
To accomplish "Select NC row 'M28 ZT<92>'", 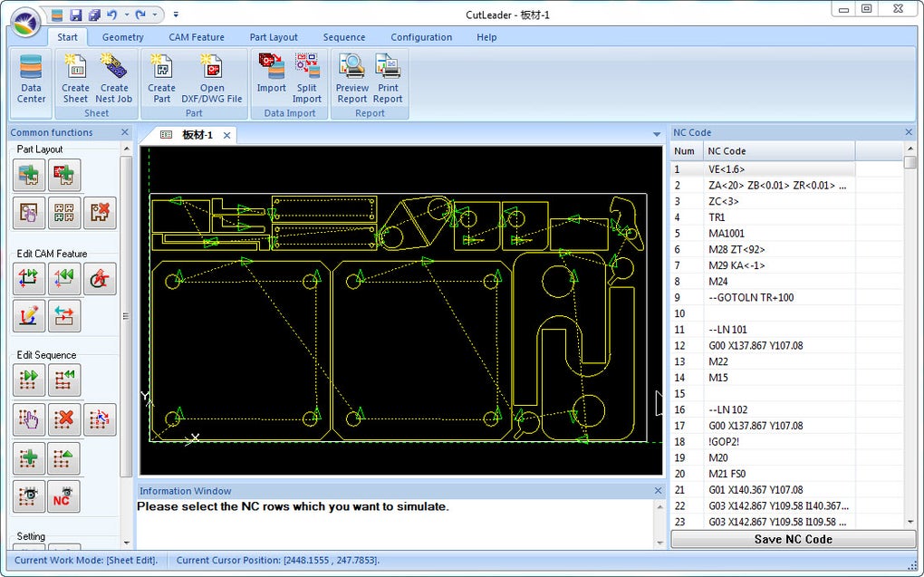I will click(x=763, y=249).
